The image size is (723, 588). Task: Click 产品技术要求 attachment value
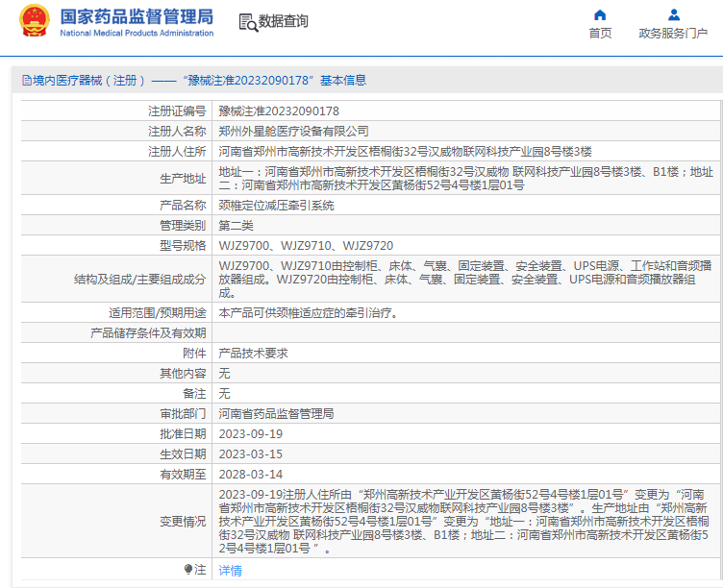(253, 354)
